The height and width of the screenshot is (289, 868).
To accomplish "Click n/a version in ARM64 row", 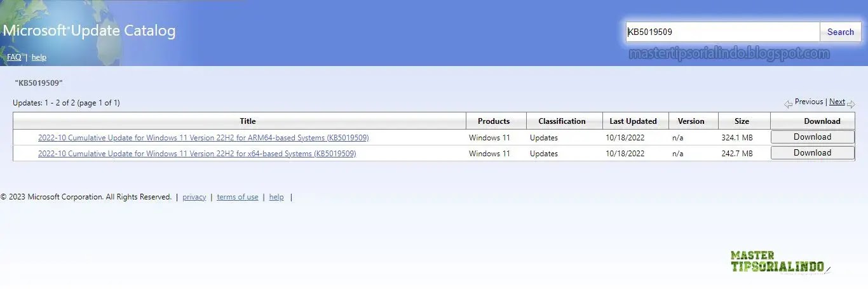I will point(678,138).
